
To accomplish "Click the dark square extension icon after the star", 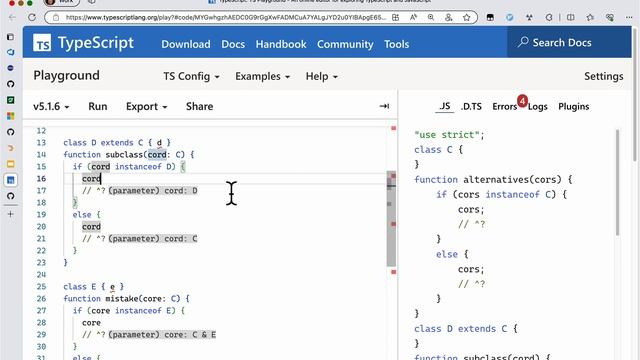I will tap(490, 18).
